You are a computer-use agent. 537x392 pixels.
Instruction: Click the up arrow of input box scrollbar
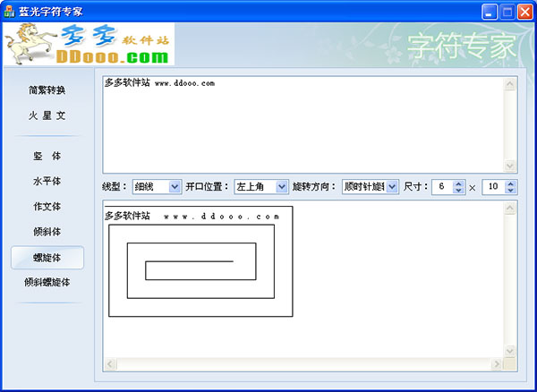pyautogui.click(x=510, y=84)
